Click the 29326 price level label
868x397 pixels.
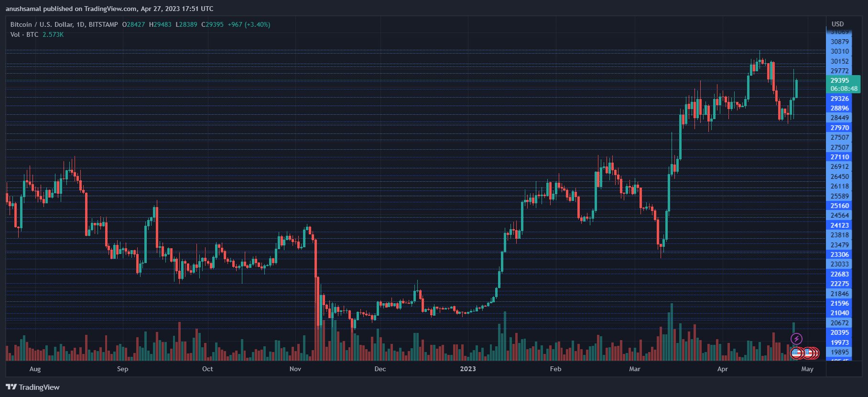pyautogui.click(x=839, y=99)
